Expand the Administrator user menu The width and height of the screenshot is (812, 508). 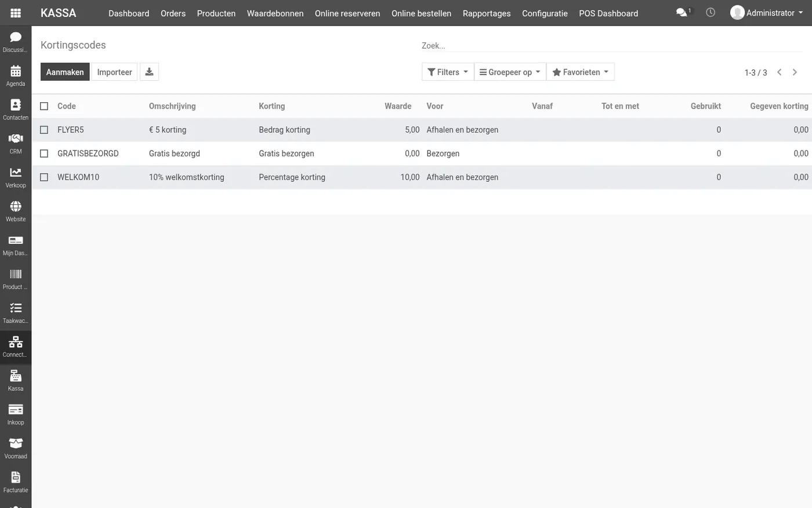[x=767, y=13]
